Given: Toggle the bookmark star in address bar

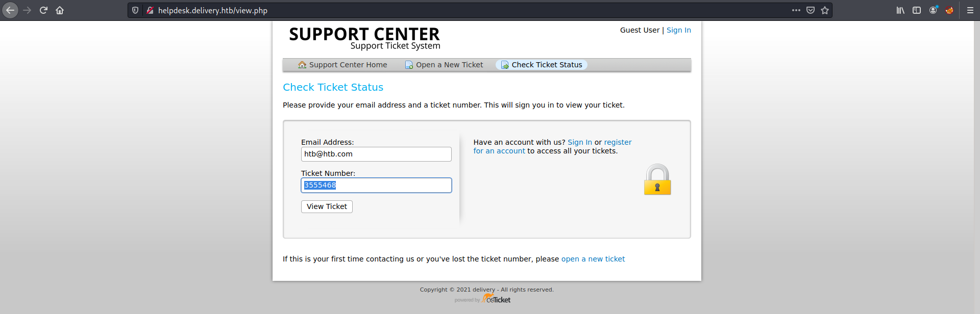Looking at the screenshot, I should (x=825, y=10).
